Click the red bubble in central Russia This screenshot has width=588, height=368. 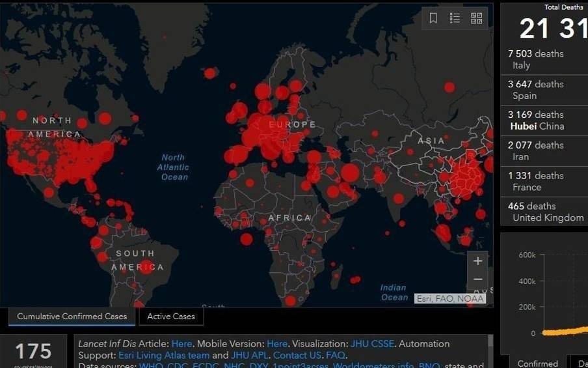(449, 87)
